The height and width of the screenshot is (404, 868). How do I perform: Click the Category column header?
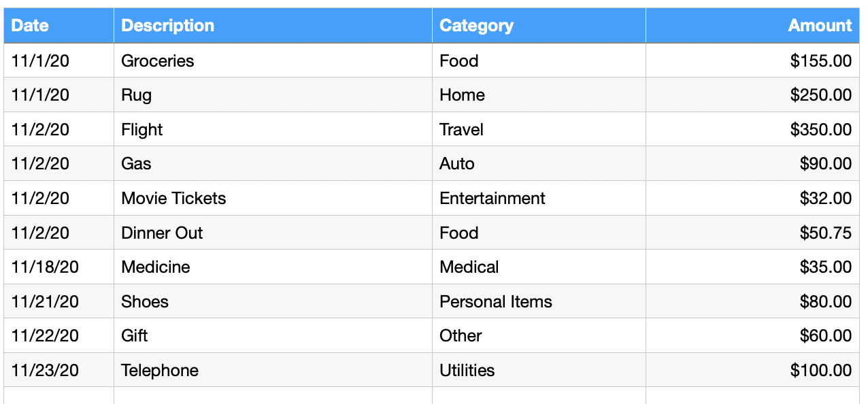476,26
